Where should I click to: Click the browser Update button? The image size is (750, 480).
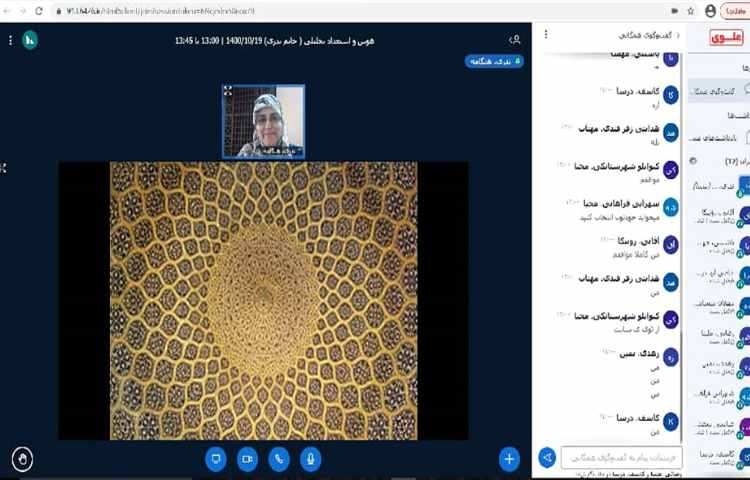pos(735,11)
